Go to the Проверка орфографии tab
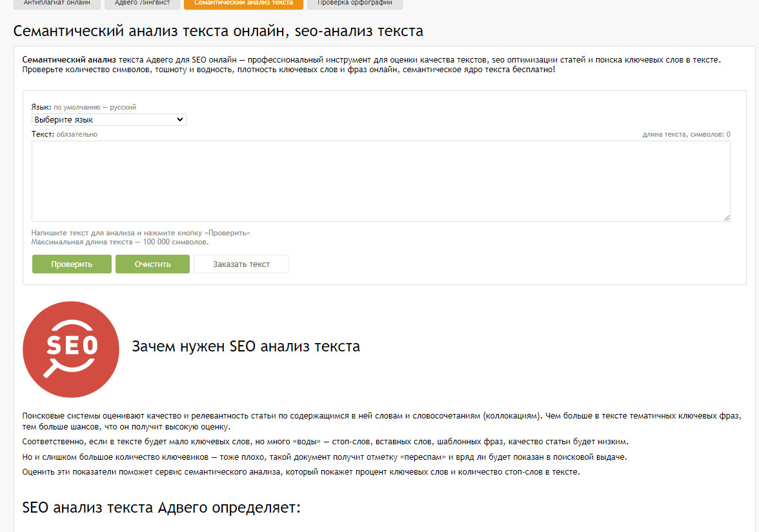This screenshot has width=759, height=532. tap(354, 3)
